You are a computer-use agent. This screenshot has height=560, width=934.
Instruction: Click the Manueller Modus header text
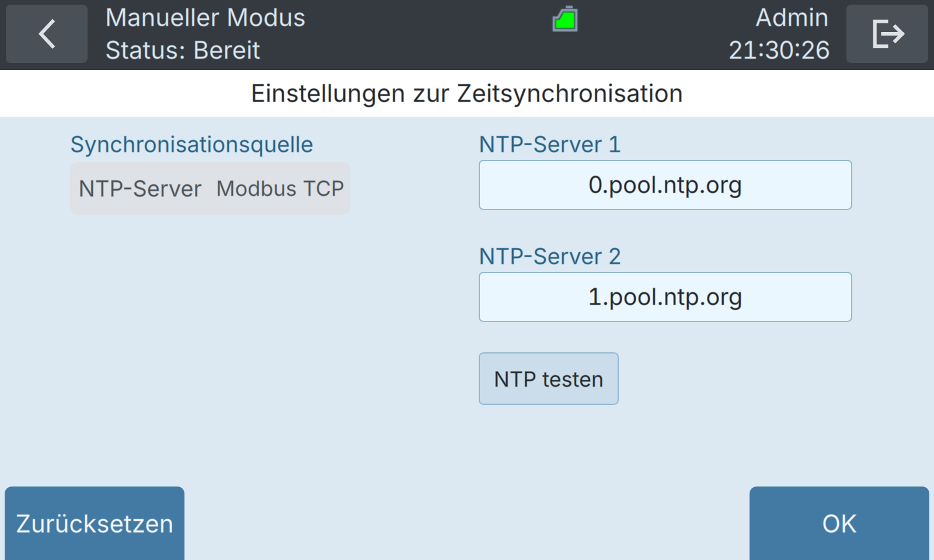[205, 18]
